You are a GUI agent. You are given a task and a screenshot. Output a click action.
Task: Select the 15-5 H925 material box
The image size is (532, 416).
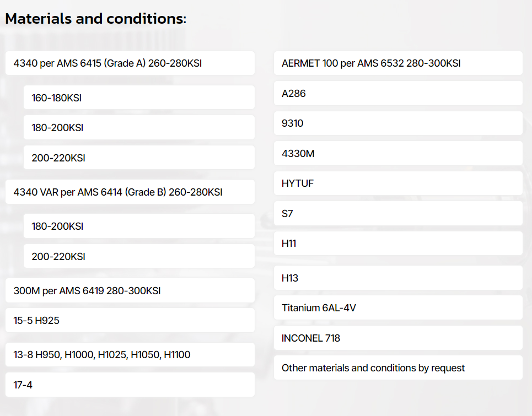tap(130, 320)
